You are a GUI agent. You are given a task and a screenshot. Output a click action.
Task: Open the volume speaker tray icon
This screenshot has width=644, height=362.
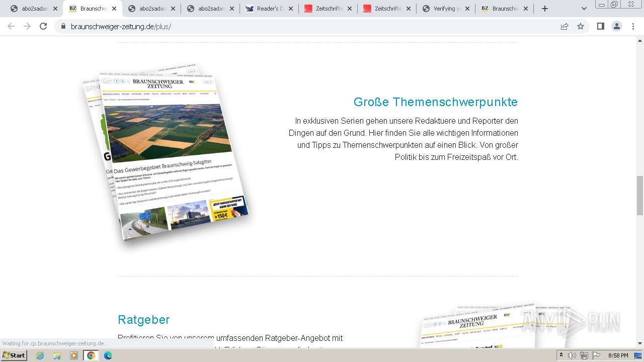tap(572, 355)
